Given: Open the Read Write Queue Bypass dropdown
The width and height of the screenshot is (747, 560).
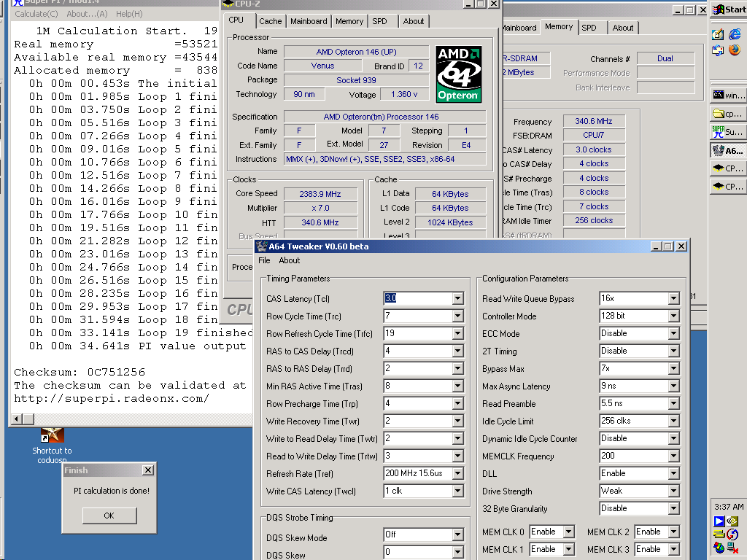Looking at the screenshot, I should click(x=673, y=298).
